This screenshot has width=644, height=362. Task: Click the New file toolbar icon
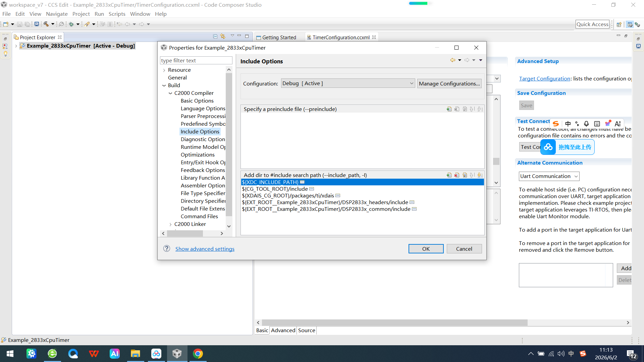6,24
